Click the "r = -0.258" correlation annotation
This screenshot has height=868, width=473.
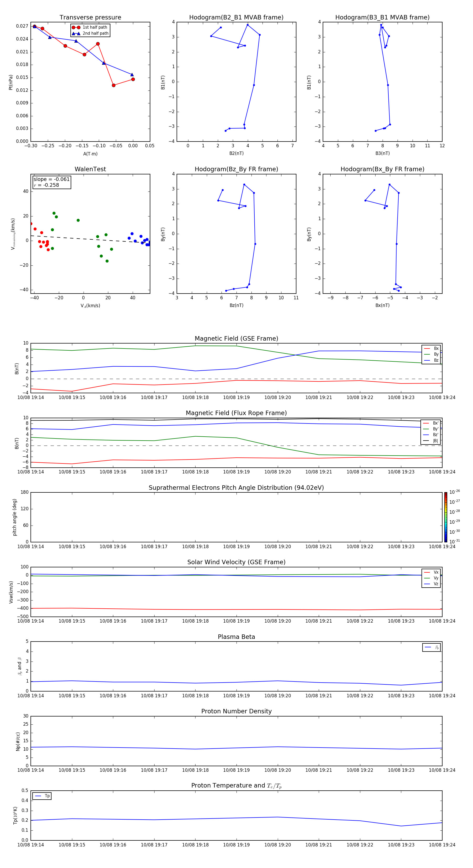[x=47, y=185]
